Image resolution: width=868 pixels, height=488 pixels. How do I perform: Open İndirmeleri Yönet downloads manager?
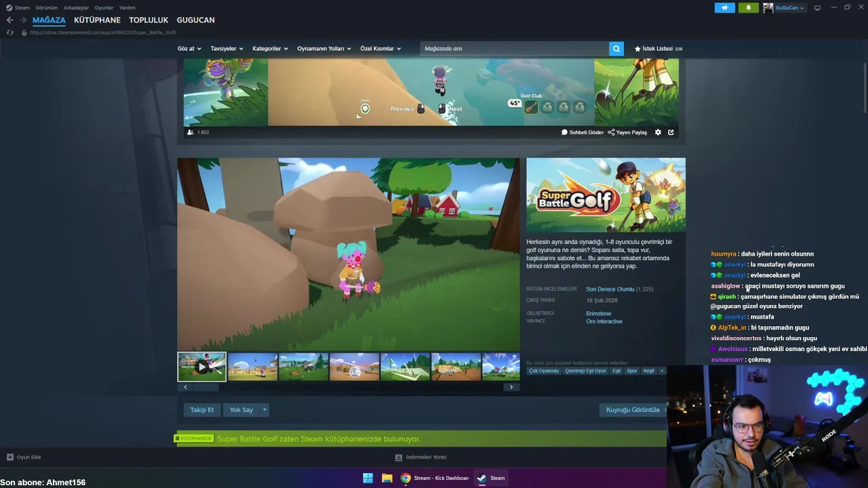(421, 457)
